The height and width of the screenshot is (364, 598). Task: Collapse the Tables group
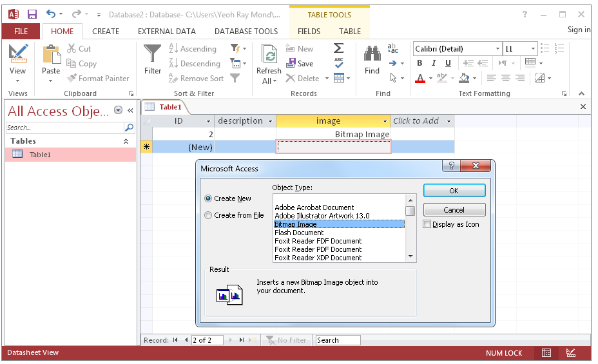click(126, 141)
